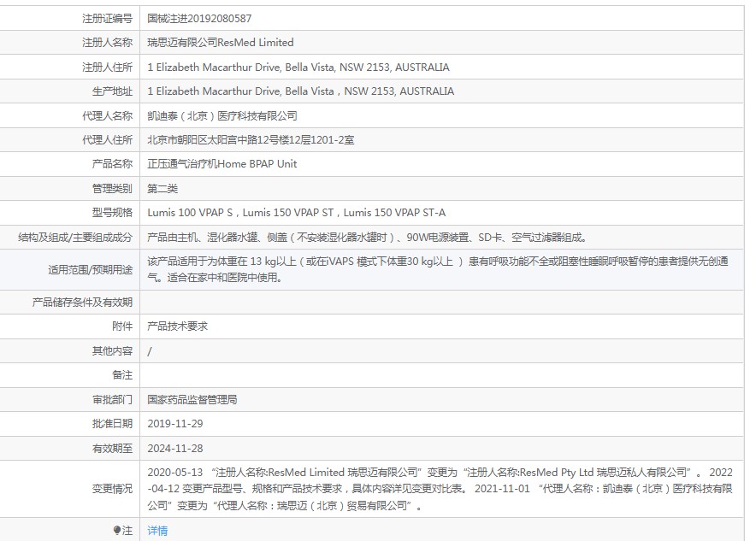Image resolution: width=756 pixels, height=541 pixels.
Task: Click the 型号规格 label
Action: tap(112, 213)
